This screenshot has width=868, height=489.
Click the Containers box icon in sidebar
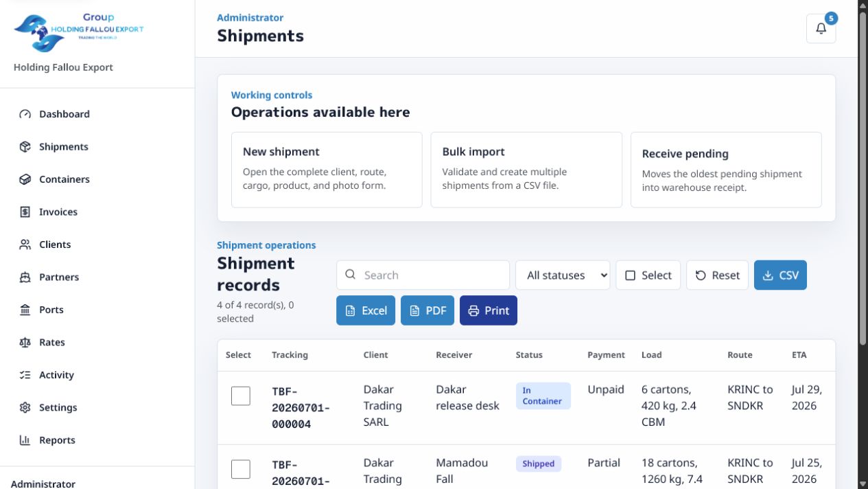(x=25, y=179)
